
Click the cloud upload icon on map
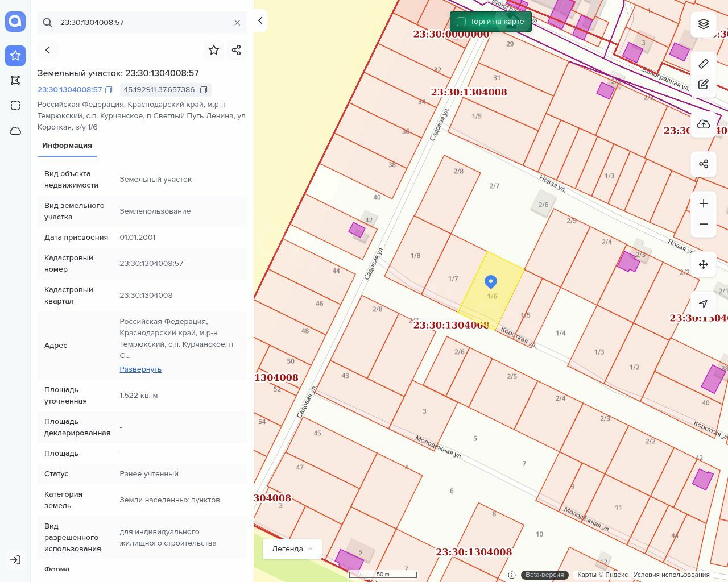click(x=704, y=124)
